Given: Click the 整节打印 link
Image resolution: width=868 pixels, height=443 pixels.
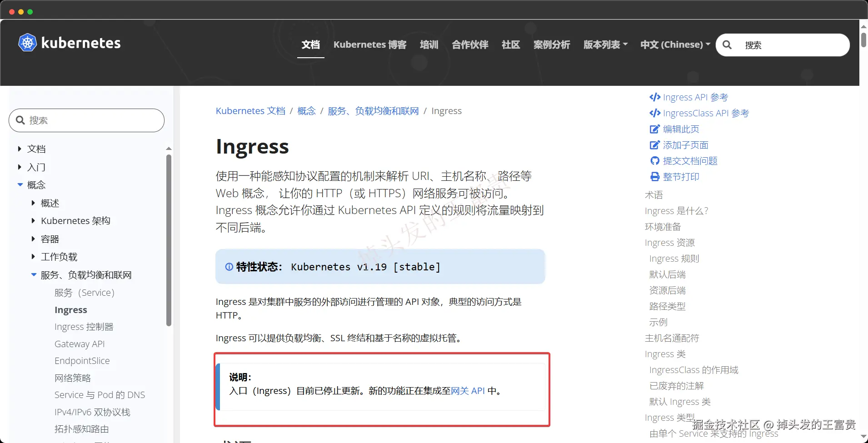Looking at the screenshot, I should tap(681, 177).
